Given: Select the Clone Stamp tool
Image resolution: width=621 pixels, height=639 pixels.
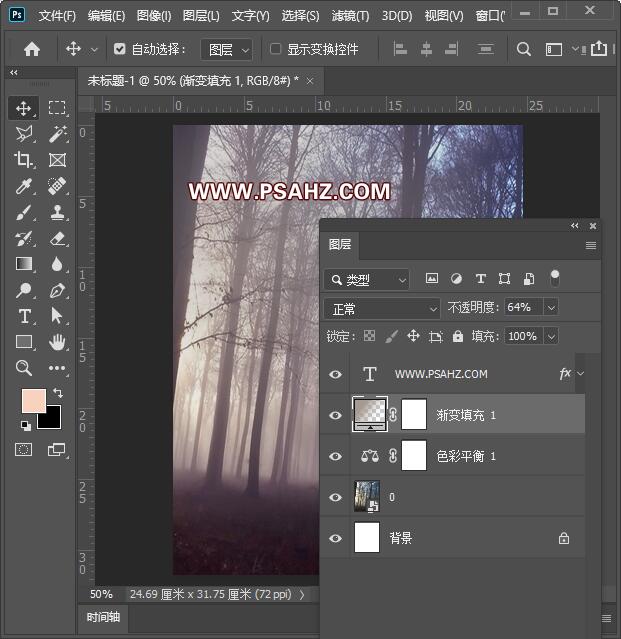Looking at the screenshot, I should coord(57,212).
